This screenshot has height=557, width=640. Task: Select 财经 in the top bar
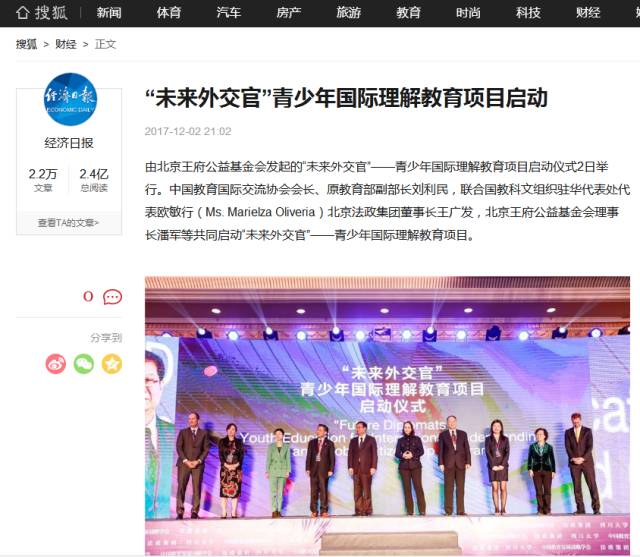tap(588, 13)
